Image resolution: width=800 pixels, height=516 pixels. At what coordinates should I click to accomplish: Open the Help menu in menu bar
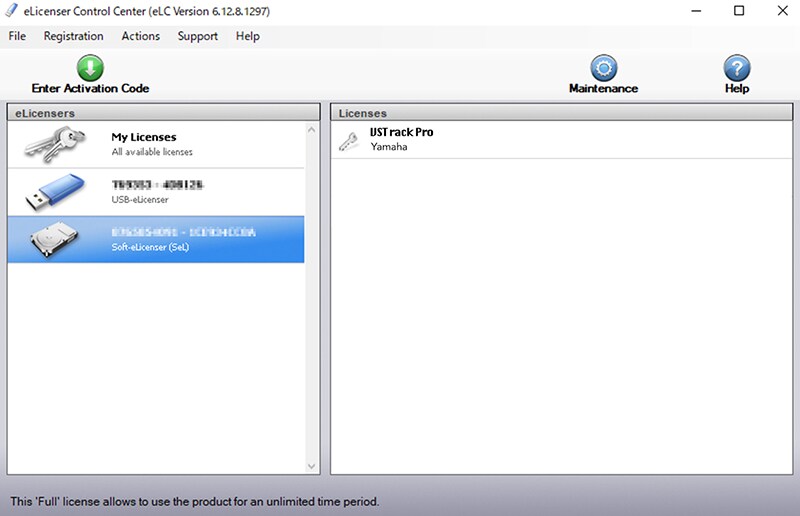tap(247, 36)
